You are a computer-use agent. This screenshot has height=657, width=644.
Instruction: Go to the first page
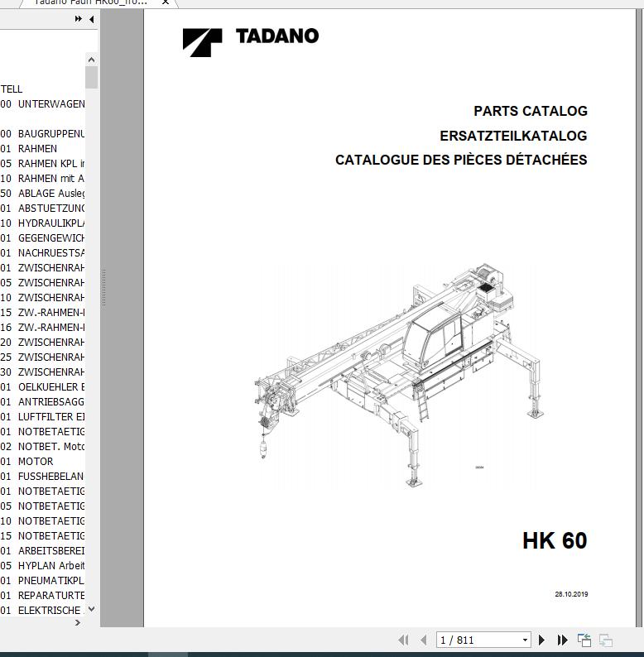(403, 640)
